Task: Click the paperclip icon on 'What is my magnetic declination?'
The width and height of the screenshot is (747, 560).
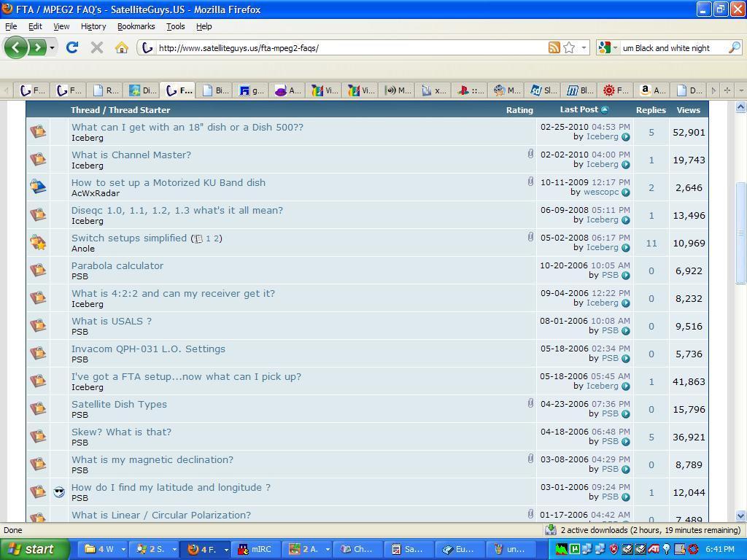Action: [530, 459]
